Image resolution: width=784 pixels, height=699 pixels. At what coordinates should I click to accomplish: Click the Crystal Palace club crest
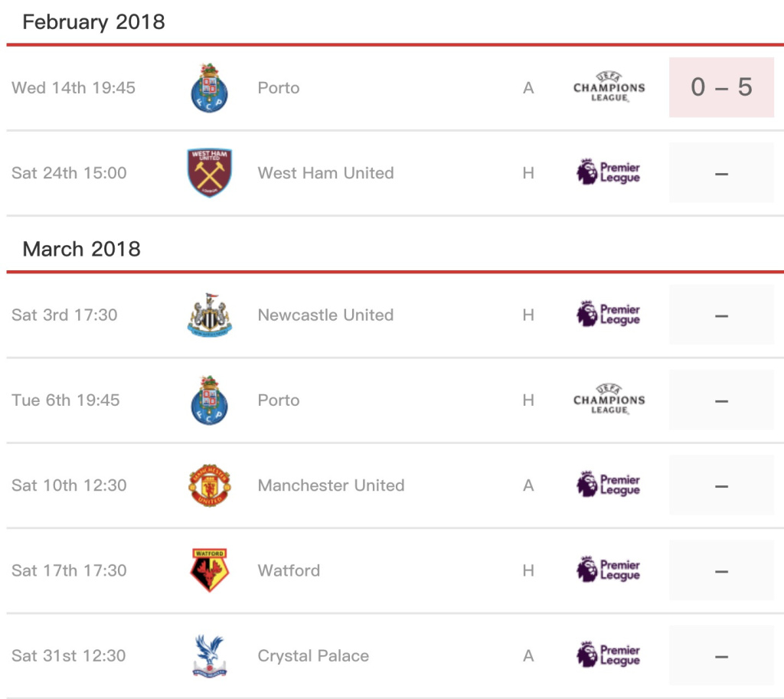209,656
